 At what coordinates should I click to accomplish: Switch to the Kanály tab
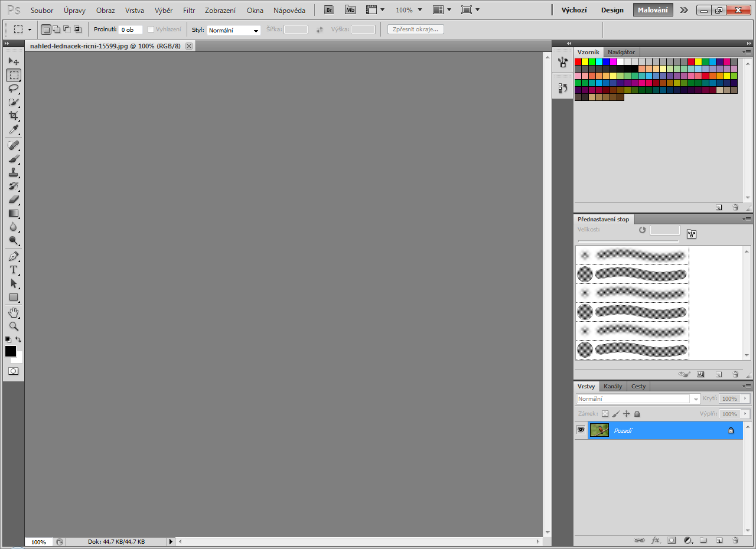click(612, 386)
